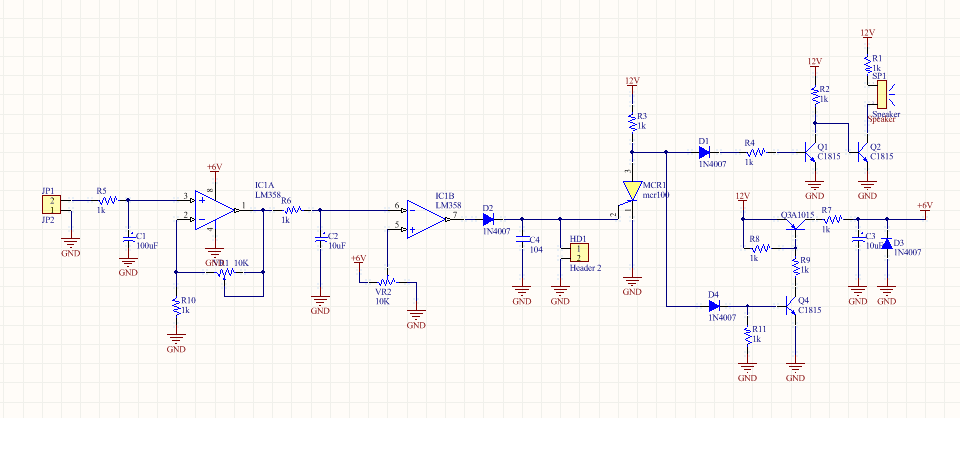Click the wire junction at MCR1 anode
Screen dimensions: 960x460
(x=632, y=151)
